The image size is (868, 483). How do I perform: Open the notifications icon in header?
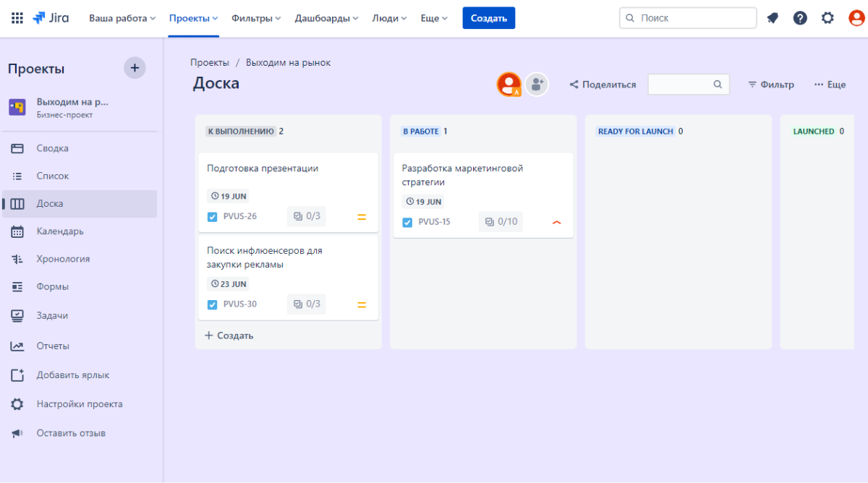click(773, 18)
